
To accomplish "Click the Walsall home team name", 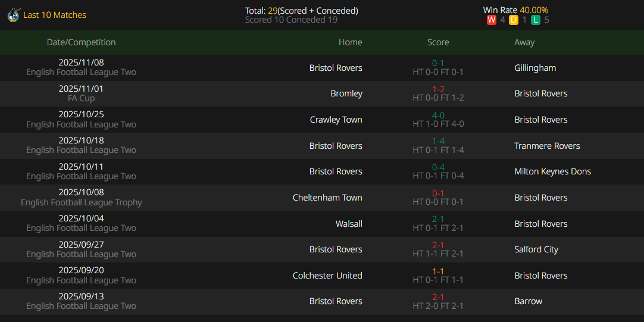I will pos(349,224).
